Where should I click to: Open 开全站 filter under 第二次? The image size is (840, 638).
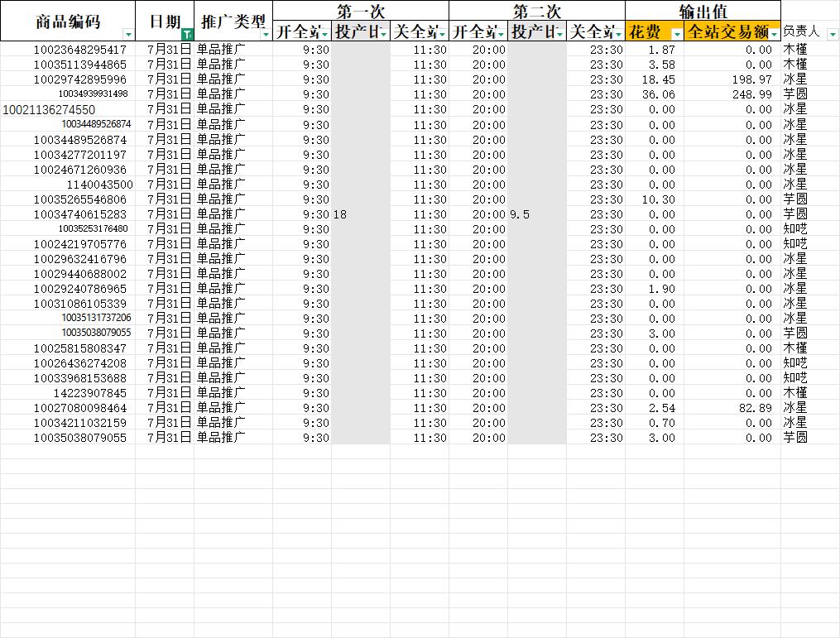(x=501, y=35)
